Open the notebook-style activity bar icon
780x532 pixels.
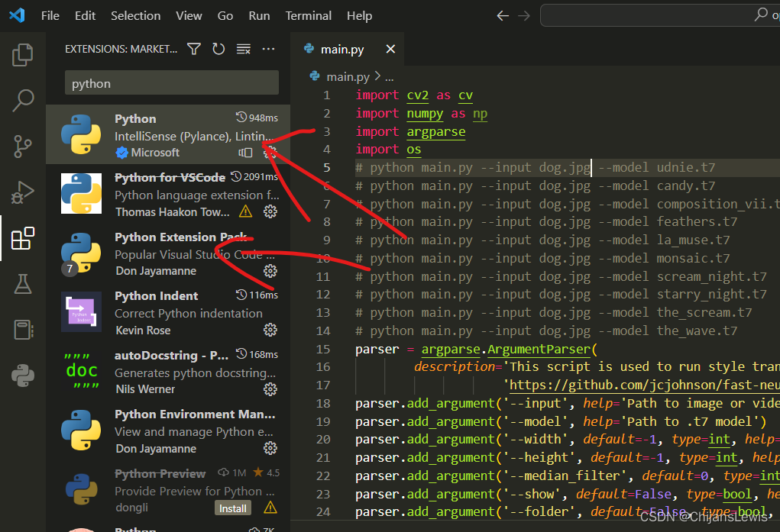[x=22, y=329]
